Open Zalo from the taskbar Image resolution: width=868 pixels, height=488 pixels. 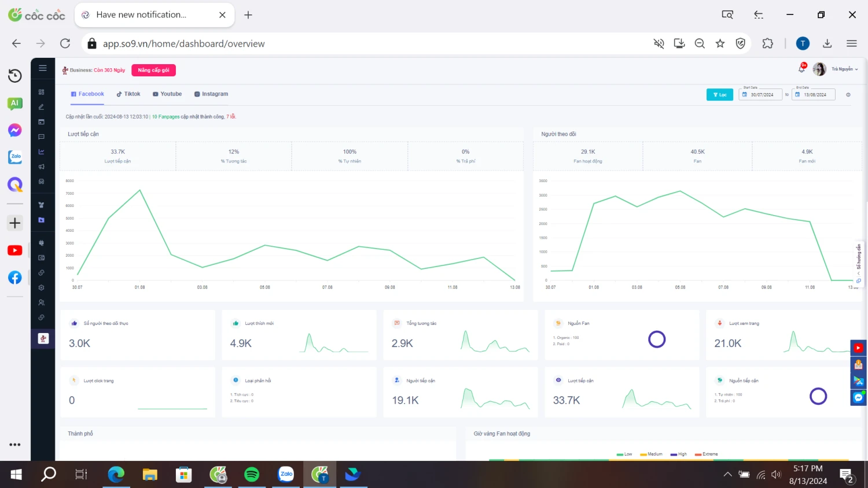286,475
